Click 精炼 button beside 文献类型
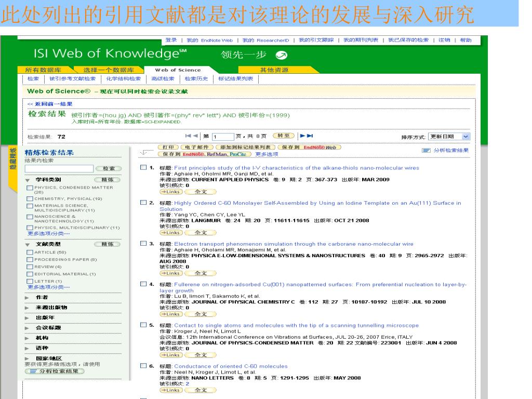The height and width of the screenshot is (399, 532). click(x=107, y=244)
